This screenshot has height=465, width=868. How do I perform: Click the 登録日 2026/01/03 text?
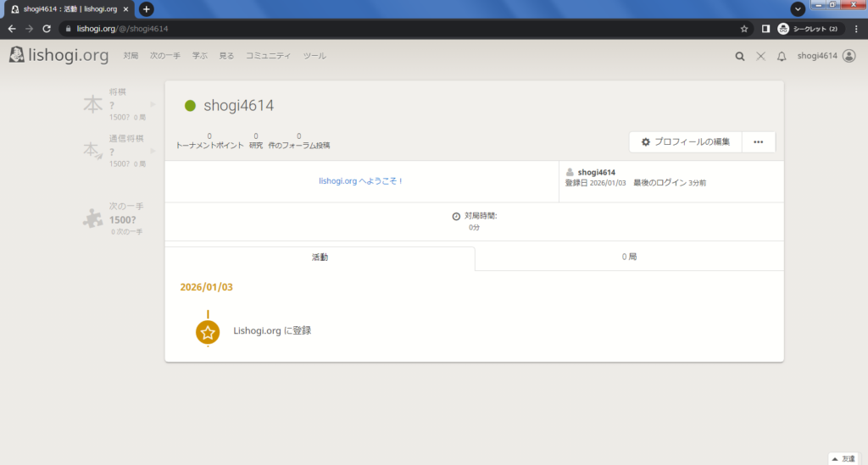click(x=595, y=183)
